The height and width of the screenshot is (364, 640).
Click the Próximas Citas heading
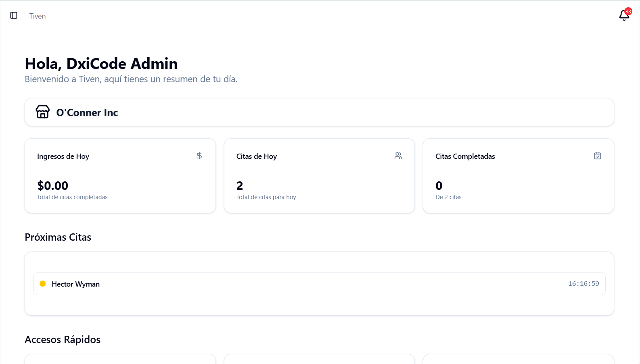click(x=58, y=237)
